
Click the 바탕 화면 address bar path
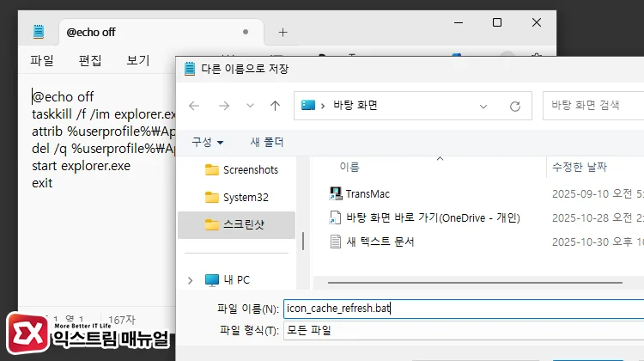(x=355, y=106)
